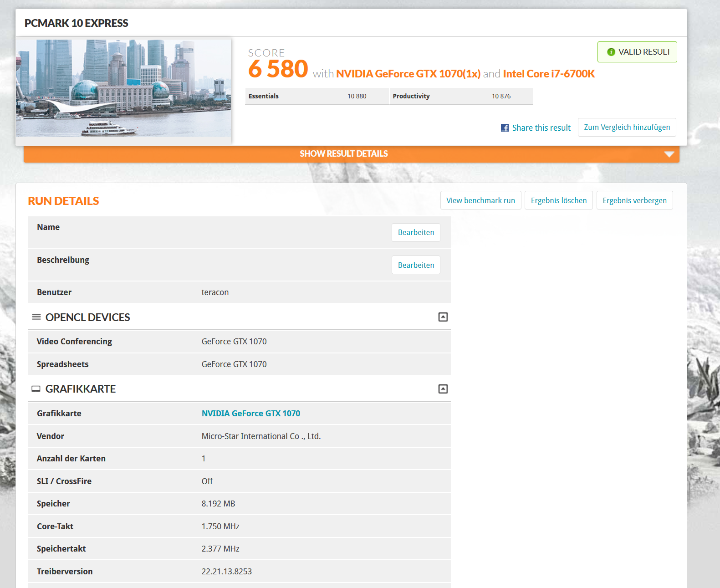Open View benchmark run
The image size is (720, 588).
click(480, 200)
